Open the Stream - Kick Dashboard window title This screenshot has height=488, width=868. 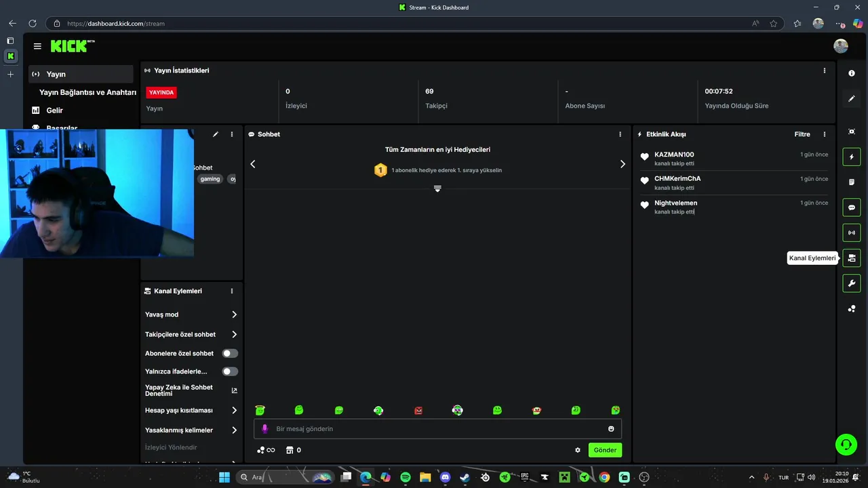pos(439,7)
